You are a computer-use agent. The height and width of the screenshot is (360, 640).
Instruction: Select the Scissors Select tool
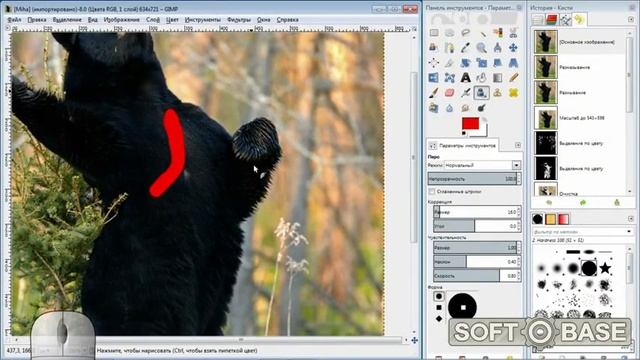pos(513,33)
